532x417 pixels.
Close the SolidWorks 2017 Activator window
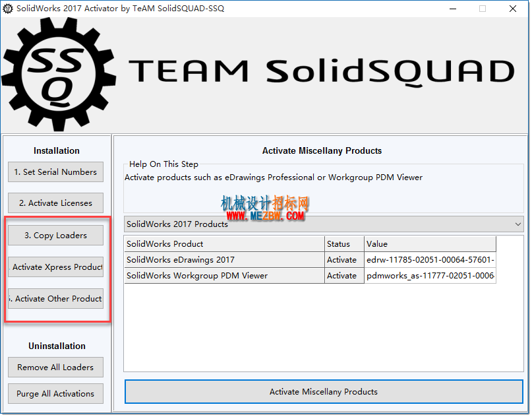(x=513, y=9)
